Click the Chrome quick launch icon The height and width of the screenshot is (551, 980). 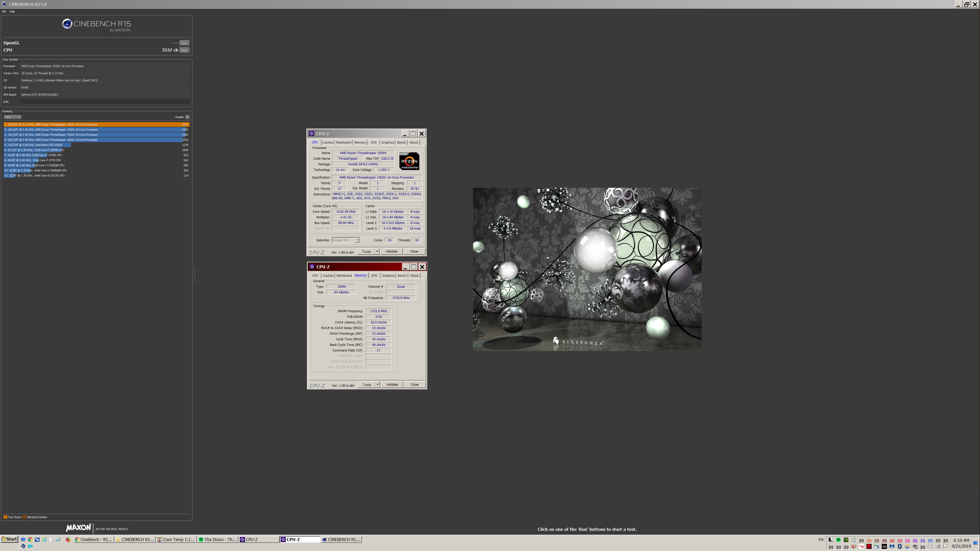tap(30, 540)
